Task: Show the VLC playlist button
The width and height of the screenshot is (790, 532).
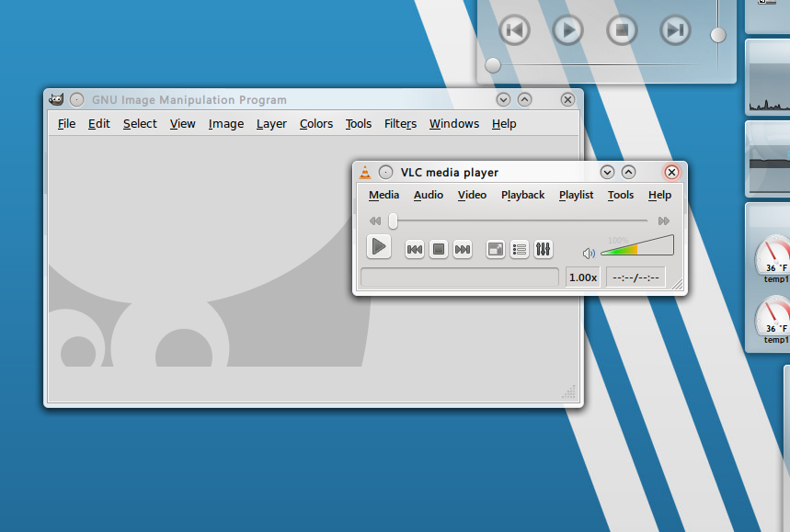Action: (520, 249)
